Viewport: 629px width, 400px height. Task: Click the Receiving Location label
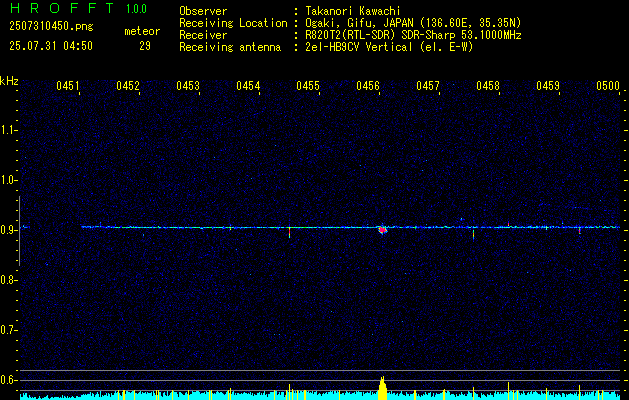tap(233, 23)
